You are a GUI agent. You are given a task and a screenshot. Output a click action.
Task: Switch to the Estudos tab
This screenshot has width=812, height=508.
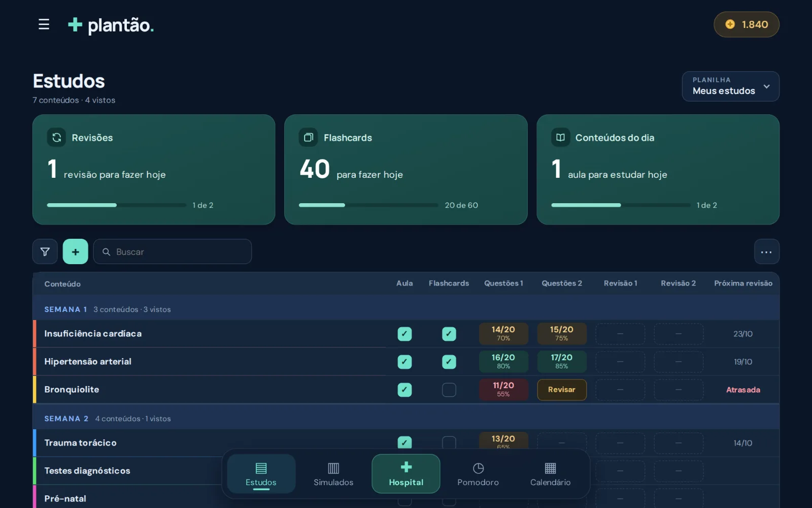click(x=261, y=474)
